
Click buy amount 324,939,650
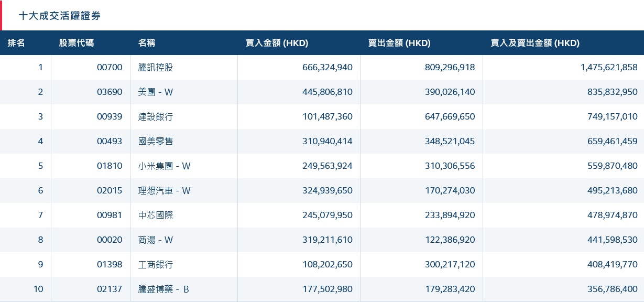coord(328,190)
